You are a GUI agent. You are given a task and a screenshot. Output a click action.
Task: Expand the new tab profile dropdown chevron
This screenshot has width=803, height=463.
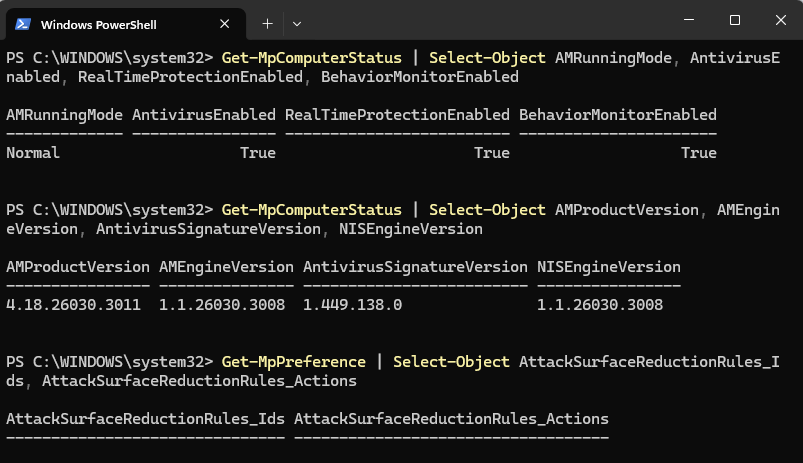point(297,23)
